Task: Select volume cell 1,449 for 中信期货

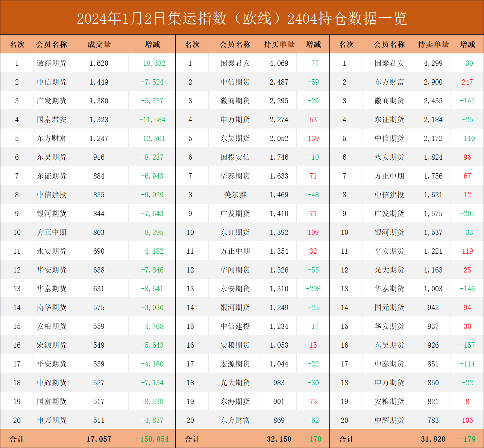Action: pyautogui.click(x=99, y=82)
